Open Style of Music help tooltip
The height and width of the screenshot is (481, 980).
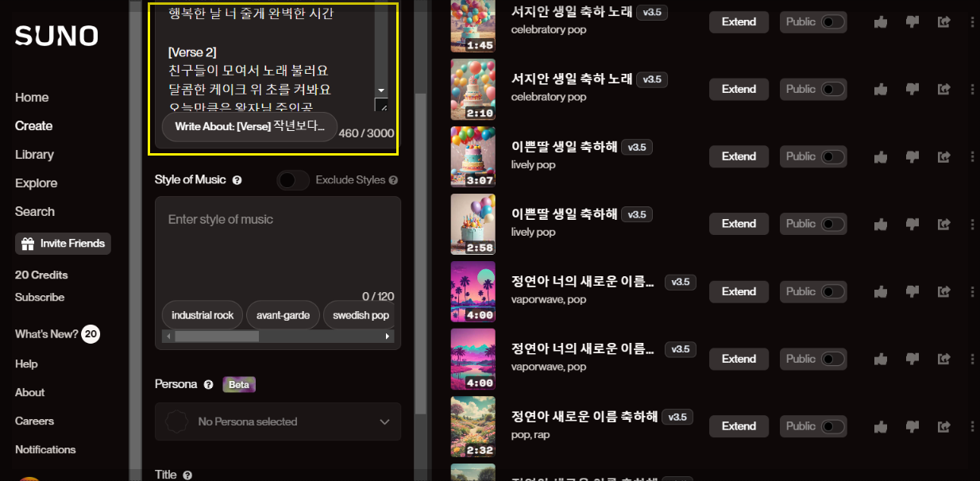(x=237, y=179)
